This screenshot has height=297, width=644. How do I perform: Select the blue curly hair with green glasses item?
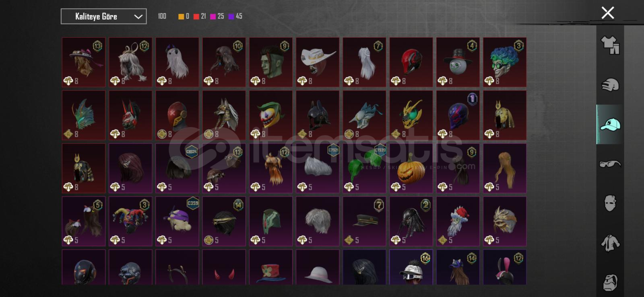(x=505, y=62)
